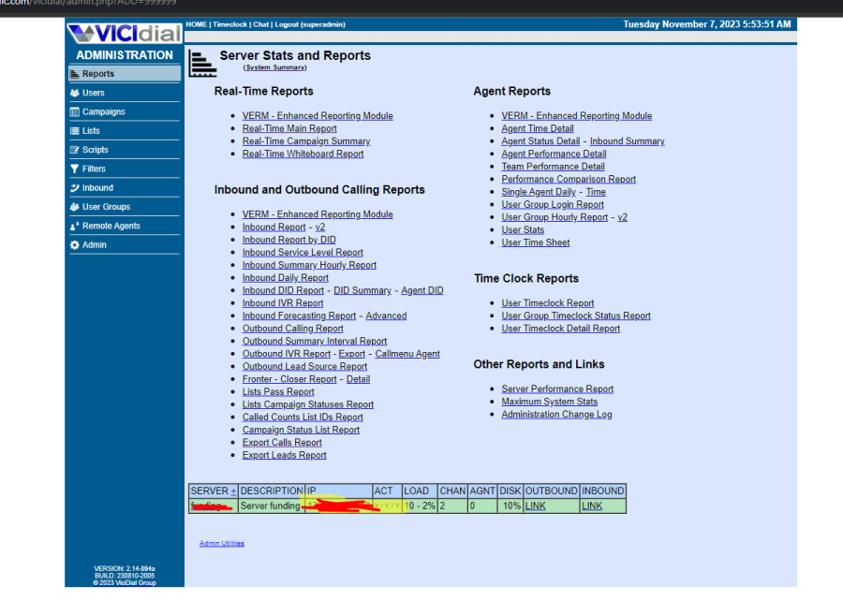Open Chat in top bar
843x616 pixels.
[260, 24]
